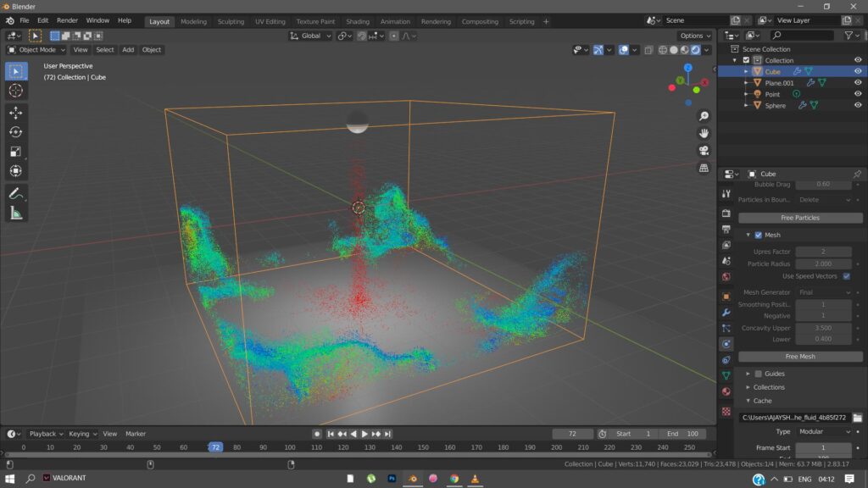Toggle Use Speed Vectors checkbox
The height and width of the screenshot is (488, 868).
click(x=847, y=276)
